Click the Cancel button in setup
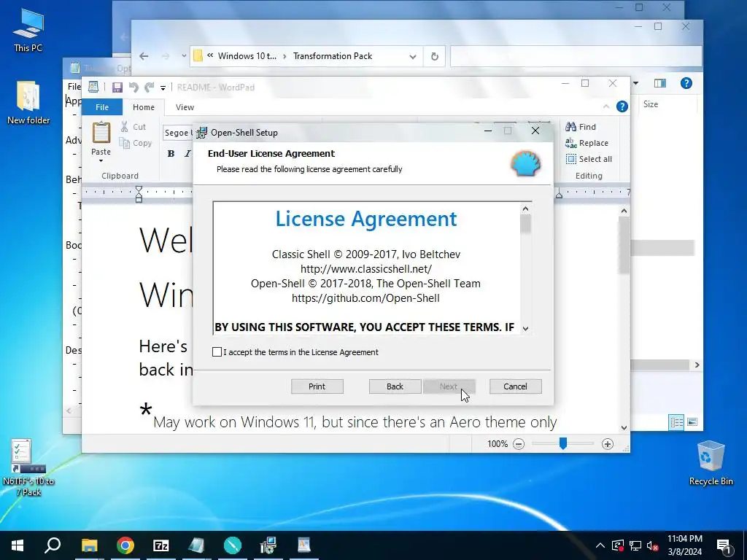Viewport: 747px width, 560px height. 515,386
